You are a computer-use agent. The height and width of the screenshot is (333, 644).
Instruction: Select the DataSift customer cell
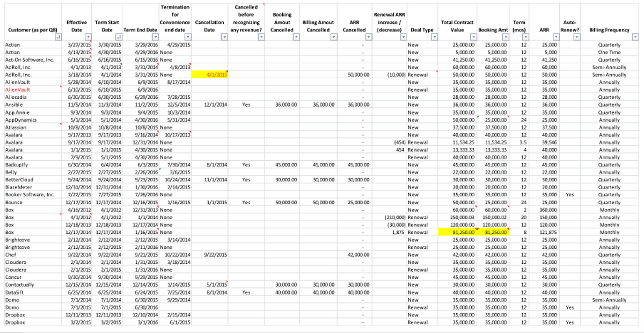33,292
